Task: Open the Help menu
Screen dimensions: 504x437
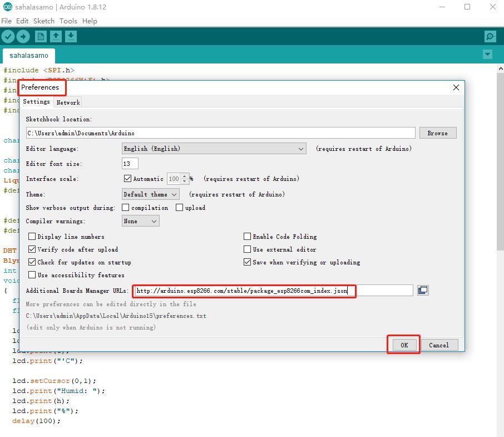Action: (90, 21)
